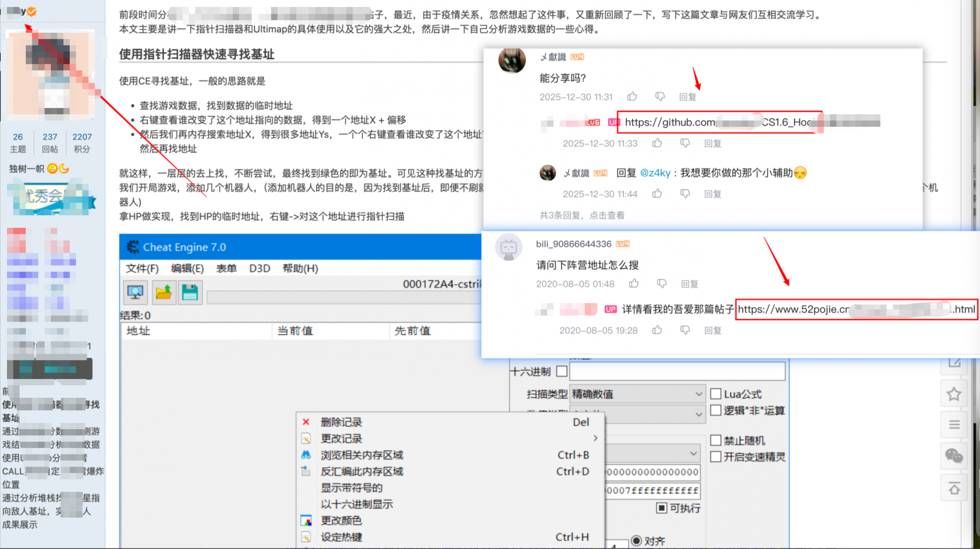Open the 帮助(H) menu

tap(300, 268)
